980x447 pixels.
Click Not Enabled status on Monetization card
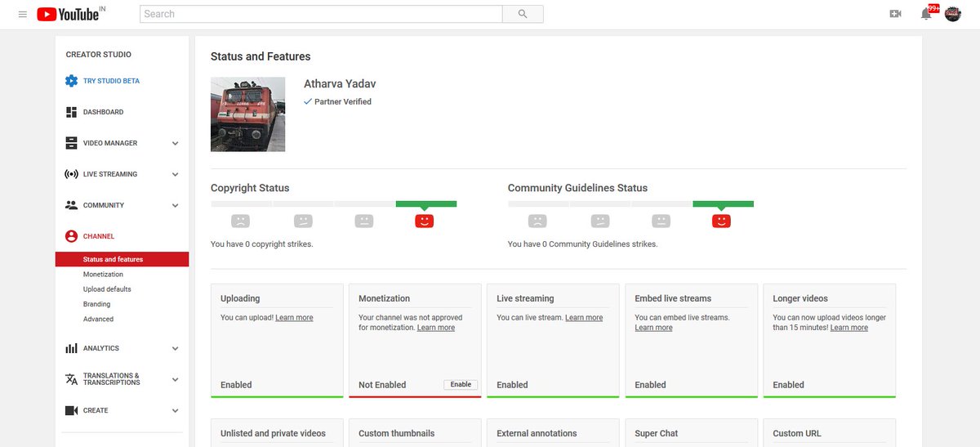(382, 384)
